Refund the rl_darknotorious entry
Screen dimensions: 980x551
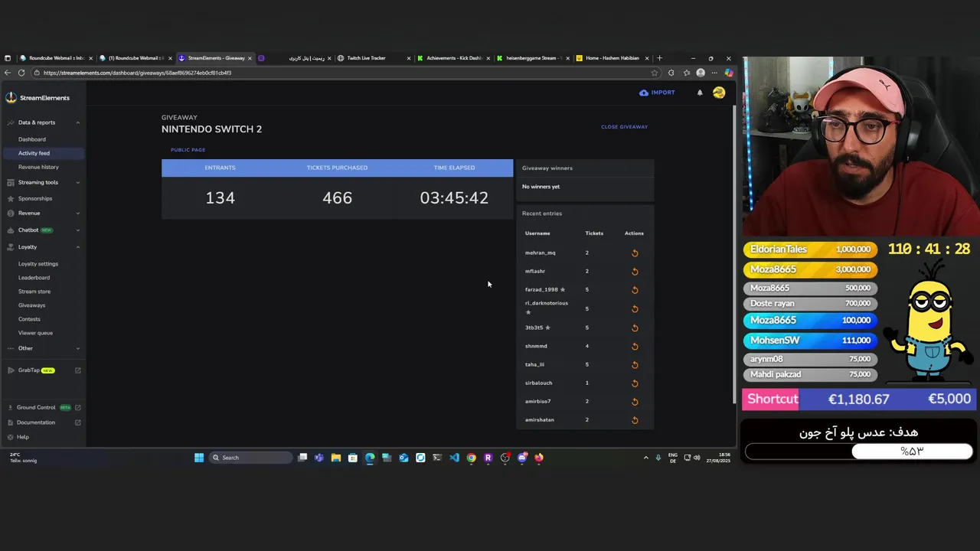635,309
